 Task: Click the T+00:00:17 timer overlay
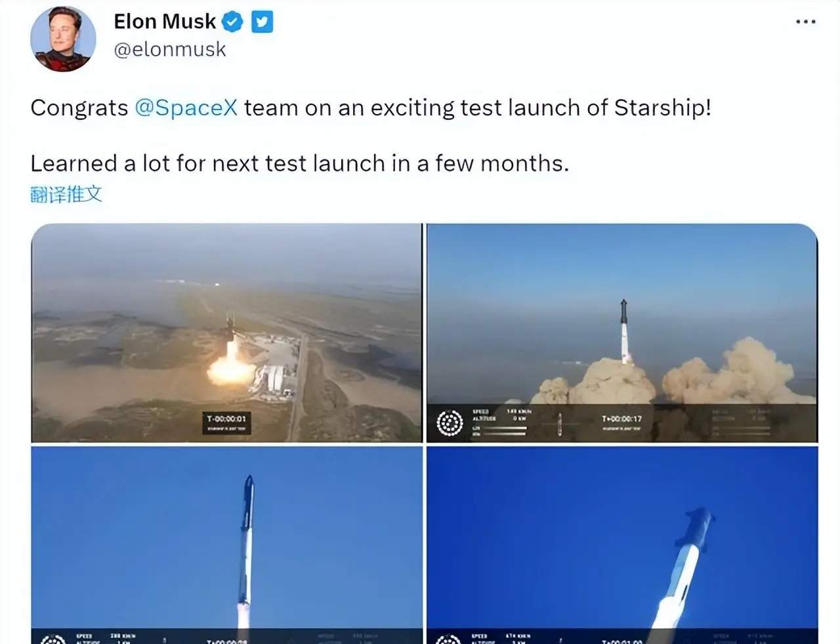point(621,419)
